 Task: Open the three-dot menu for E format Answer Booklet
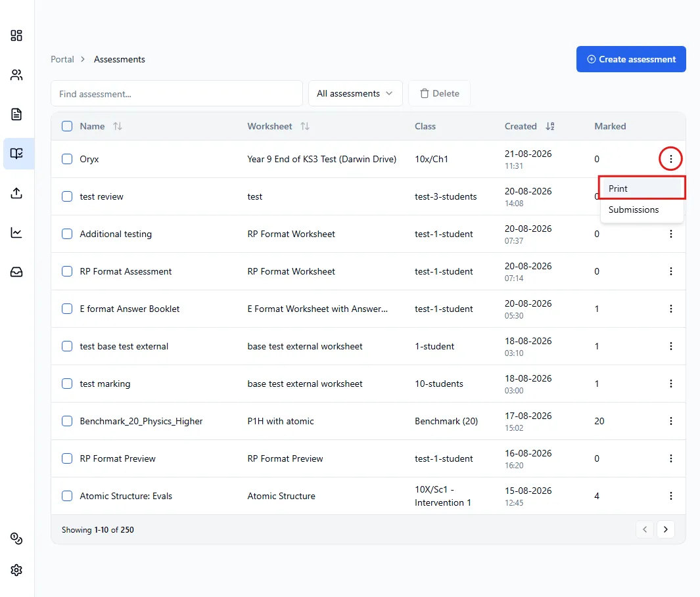pyautogui.click(x=670, y=309)
